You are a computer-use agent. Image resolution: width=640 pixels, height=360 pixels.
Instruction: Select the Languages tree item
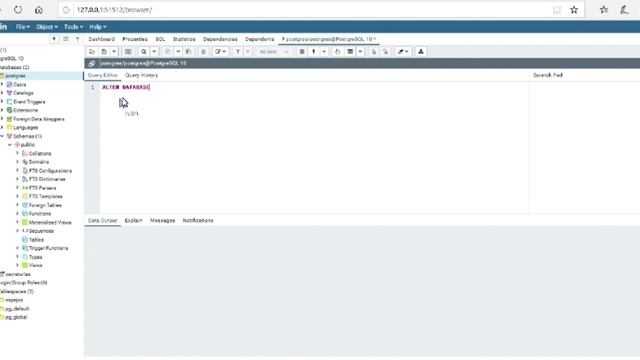pyautogui.click(x=25, y=128)
